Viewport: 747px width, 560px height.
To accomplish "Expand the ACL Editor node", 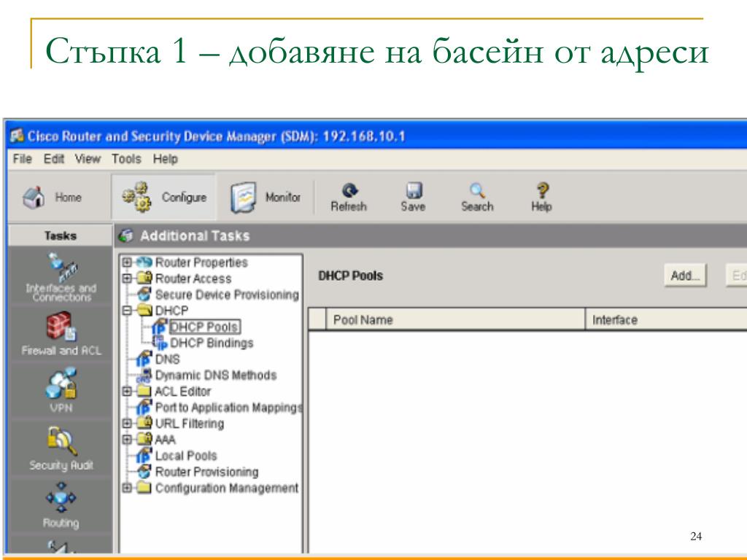I will [127, 392].
